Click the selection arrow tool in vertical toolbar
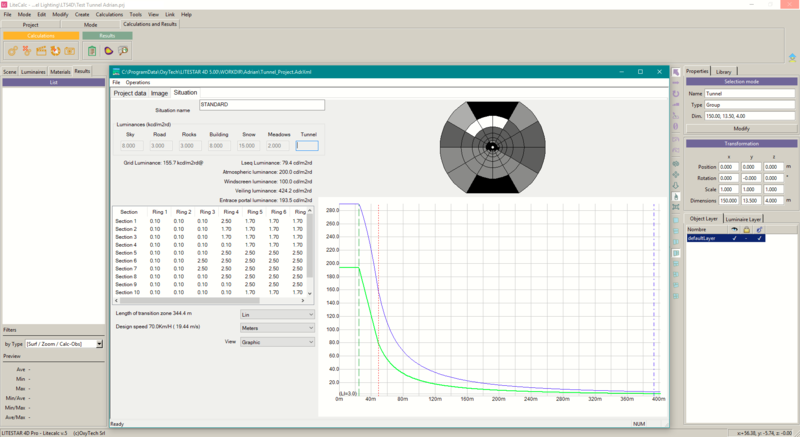 [676, 72]
